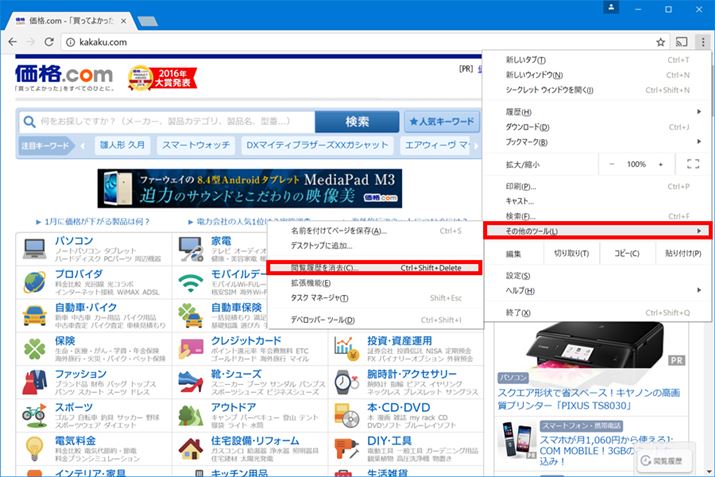Click the 腕時計・アクセサリー watch icon
The width and height of the screenshot is (715, 477).
pos(347,382)
